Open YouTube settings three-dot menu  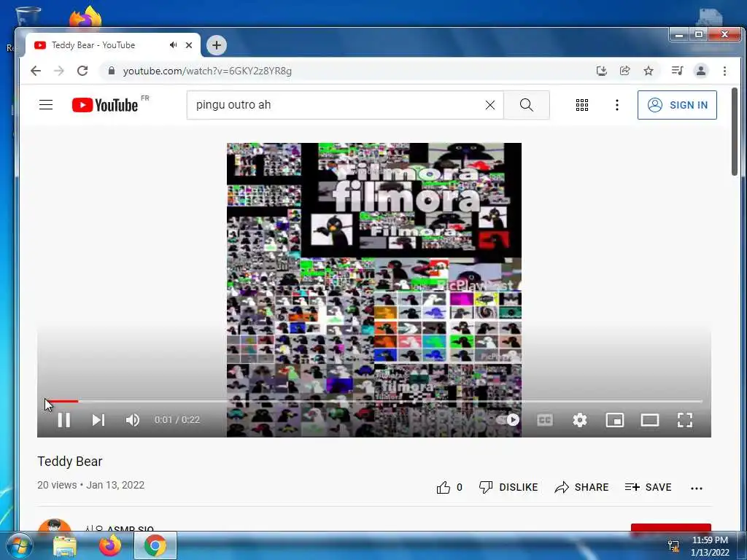coord(617,105)
